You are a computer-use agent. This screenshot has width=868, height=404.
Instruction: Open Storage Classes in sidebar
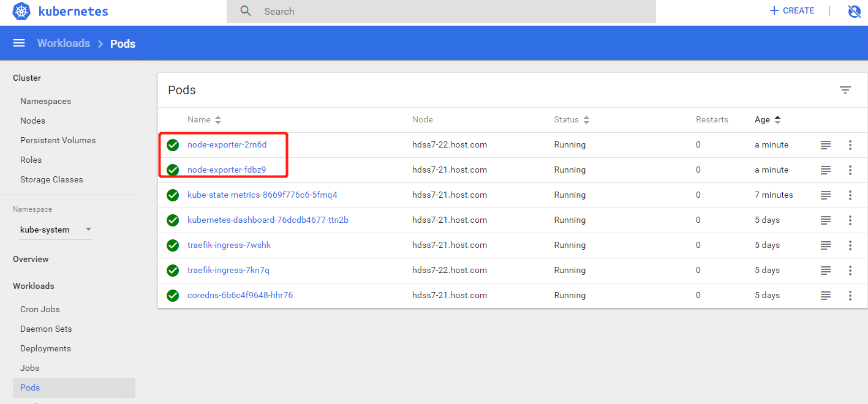point(51,179)
